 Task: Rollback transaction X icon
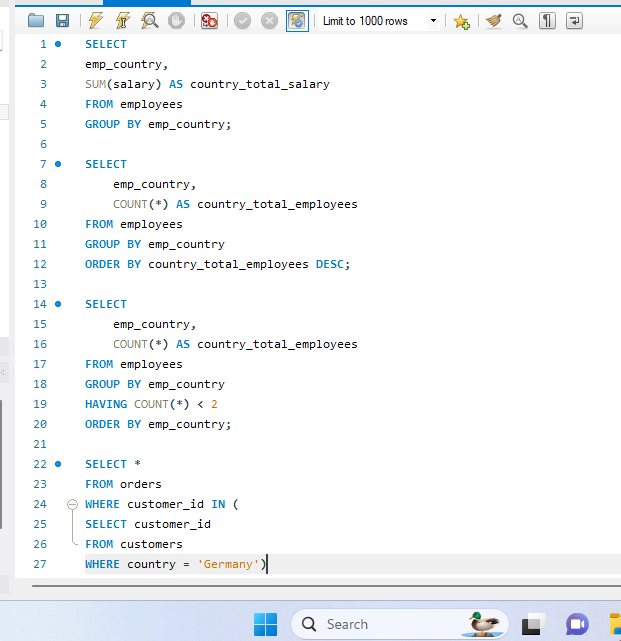click(269, 20)
